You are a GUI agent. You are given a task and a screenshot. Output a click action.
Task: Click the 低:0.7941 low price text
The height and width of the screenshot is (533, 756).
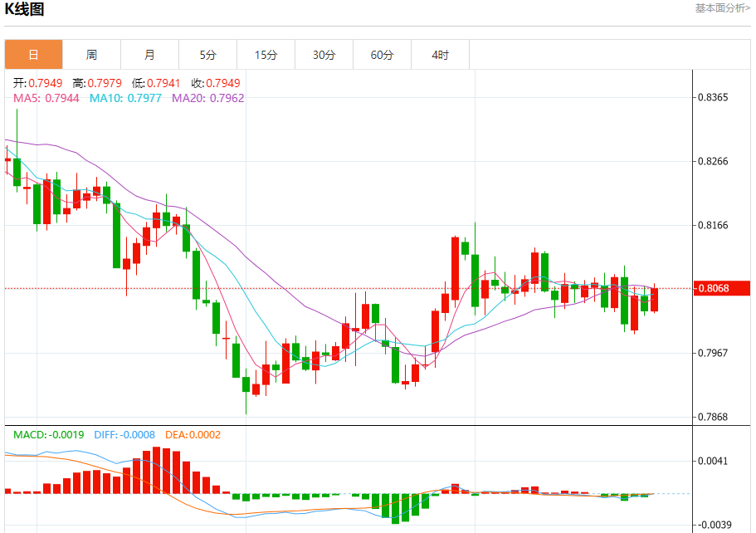[156, 84]
